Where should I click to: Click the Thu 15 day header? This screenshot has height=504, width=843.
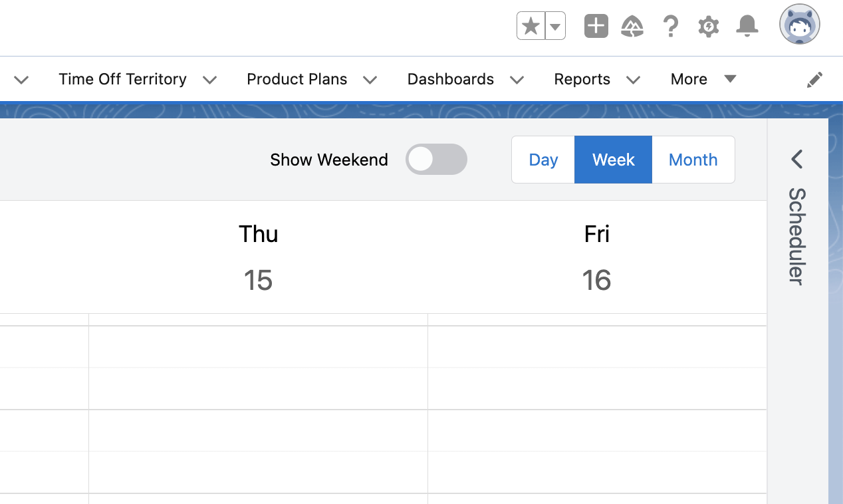tap(258, 257)
